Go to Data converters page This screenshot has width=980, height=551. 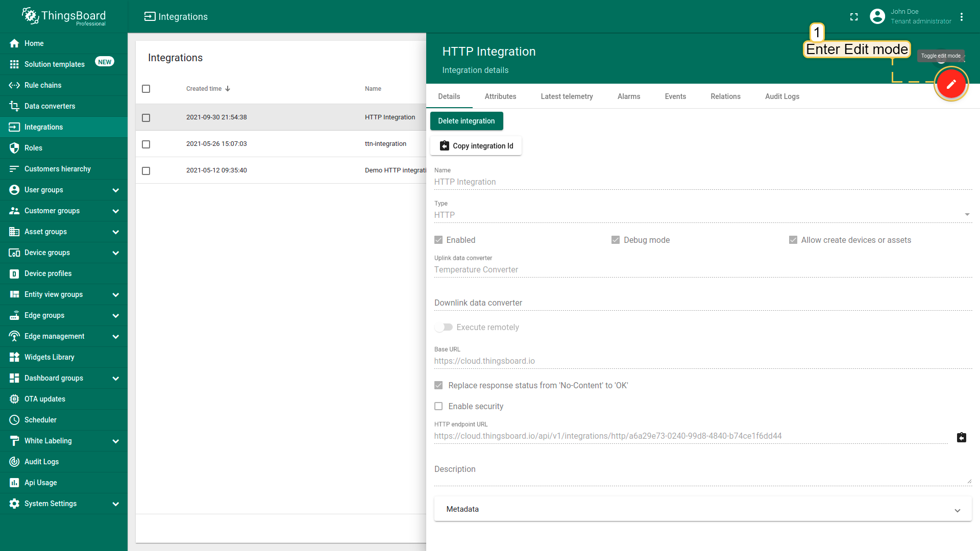pyautogui.click(x=50, y=106)
